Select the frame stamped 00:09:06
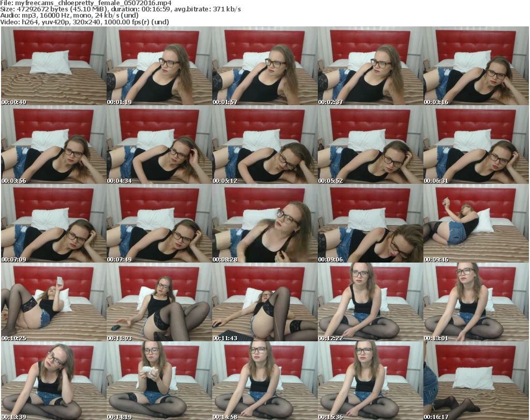 point(370,224)
